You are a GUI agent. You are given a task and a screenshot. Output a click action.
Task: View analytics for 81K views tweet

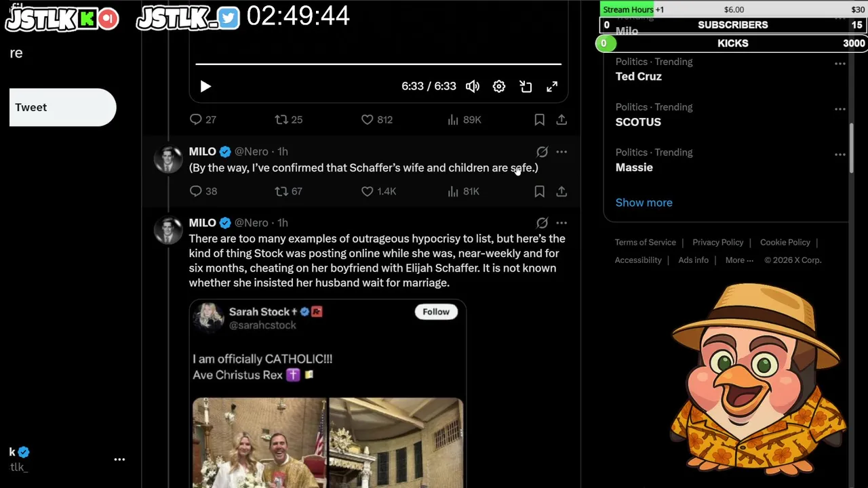463,192
